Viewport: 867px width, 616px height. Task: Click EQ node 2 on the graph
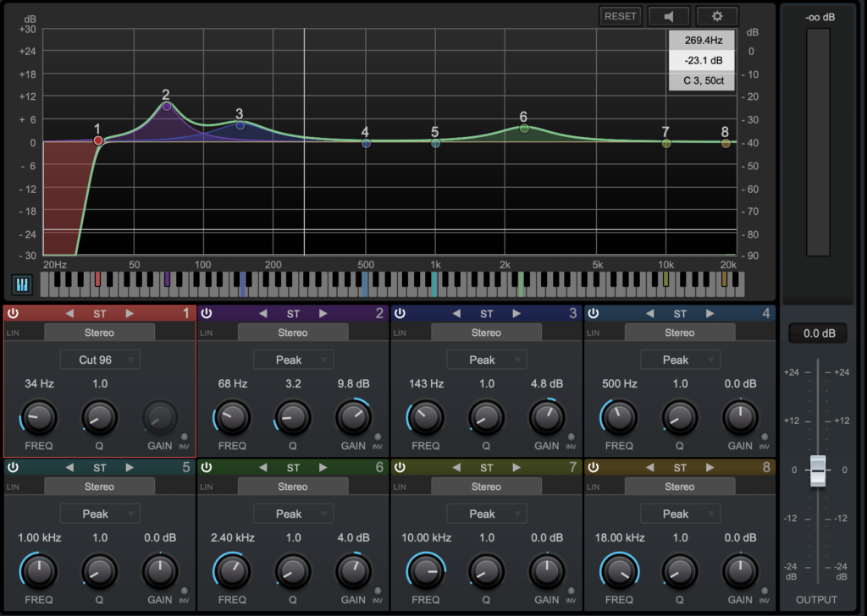(x=167, y=107)
